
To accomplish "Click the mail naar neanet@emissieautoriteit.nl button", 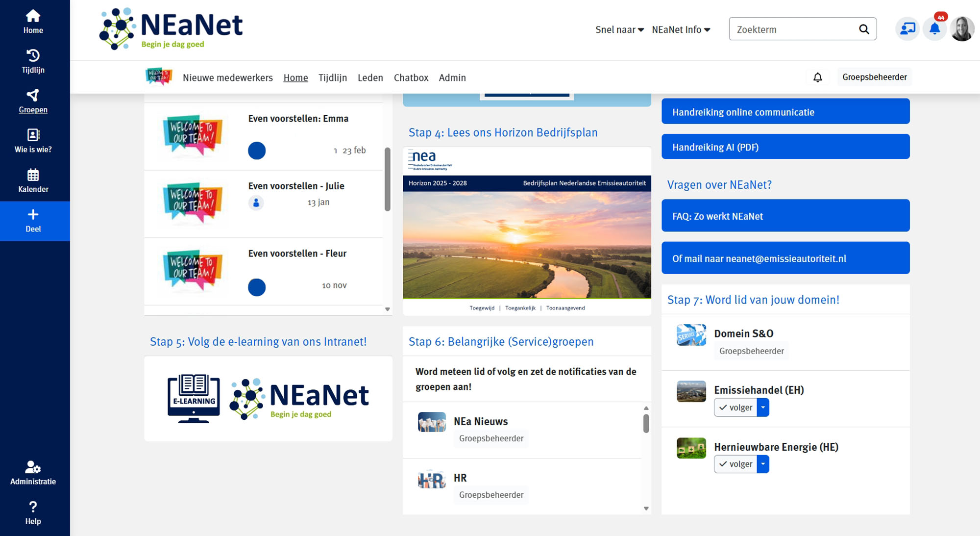I will click(785, 258).
